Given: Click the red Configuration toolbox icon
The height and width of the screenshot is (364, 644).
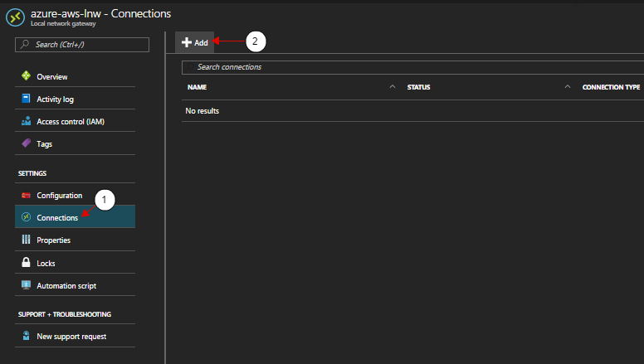Looking at the screenshot, I should click(26, 196).
